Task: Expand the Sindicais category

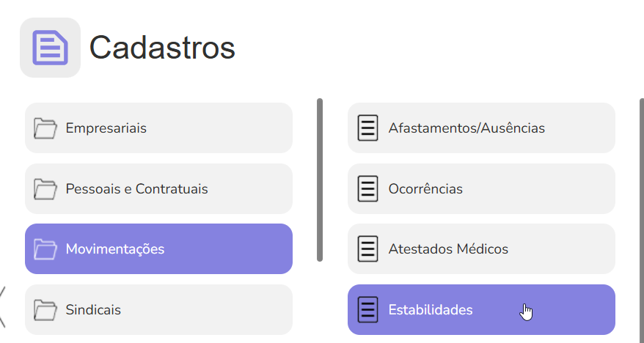Action: pyautogui.click(x=93, y=310)
